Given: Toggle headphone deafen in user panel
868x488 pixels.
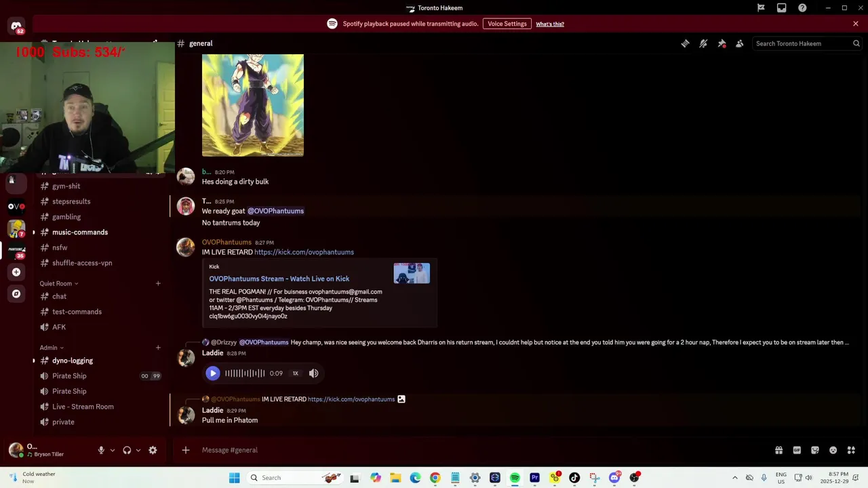Looking at the screenshot, I should click(x=127, y=450).
